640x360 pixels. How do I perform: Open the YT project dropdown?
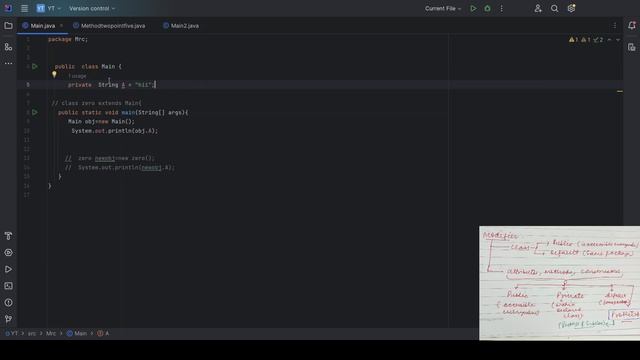click(49, 8)
